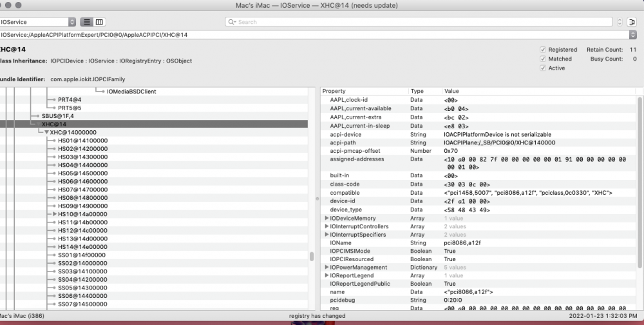Select the HS04@14400000 port

pyautogui.click(x=82, y=165)
